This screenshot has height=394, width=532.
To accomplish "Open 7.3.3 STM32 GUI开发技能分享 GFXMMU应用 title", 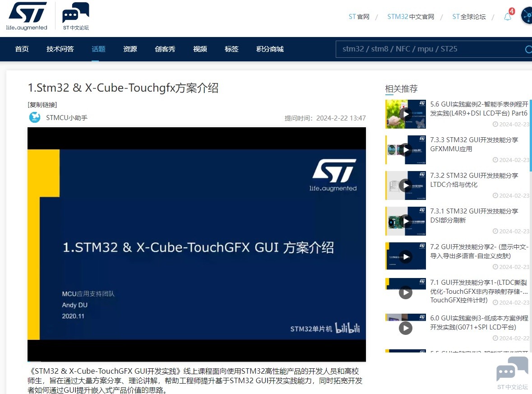I will coord(474,144).
